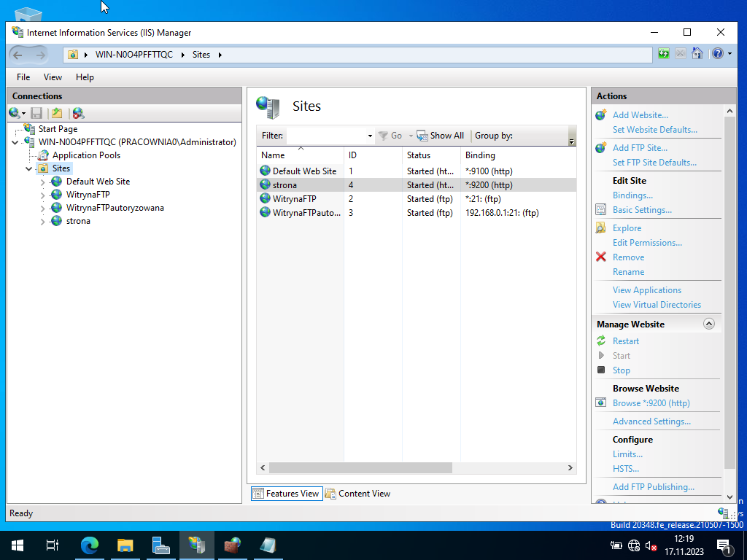Viewport: 747px width, 560px height.
Task: Click the Create New Connection icon
Action: pyautogui.click(x=15, y=113)
